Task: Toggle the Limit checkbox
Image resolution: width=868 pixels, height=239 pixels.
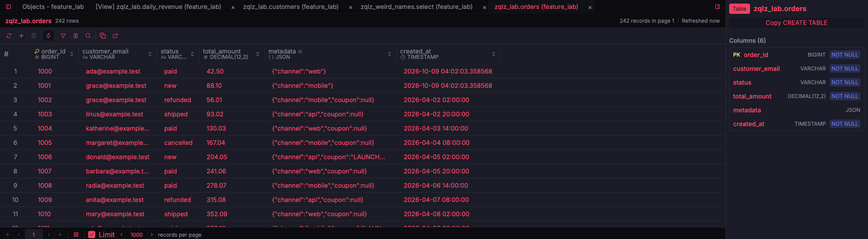Action: click(x=92, y=235)
